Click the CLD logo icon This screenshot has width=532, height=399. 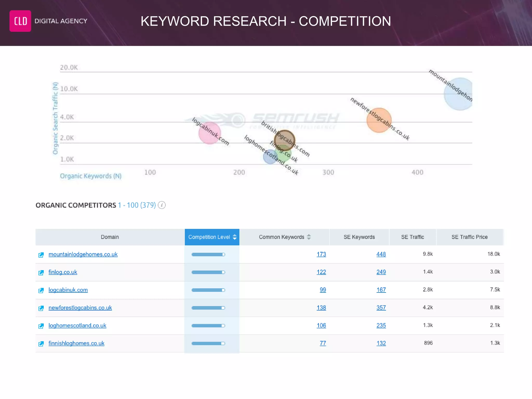pyautogui.click(x=20, y=21)
